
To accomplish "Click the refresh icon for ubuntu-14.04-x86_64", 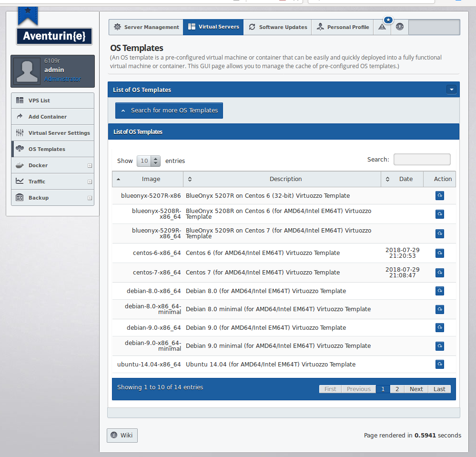I will (440, 364).
